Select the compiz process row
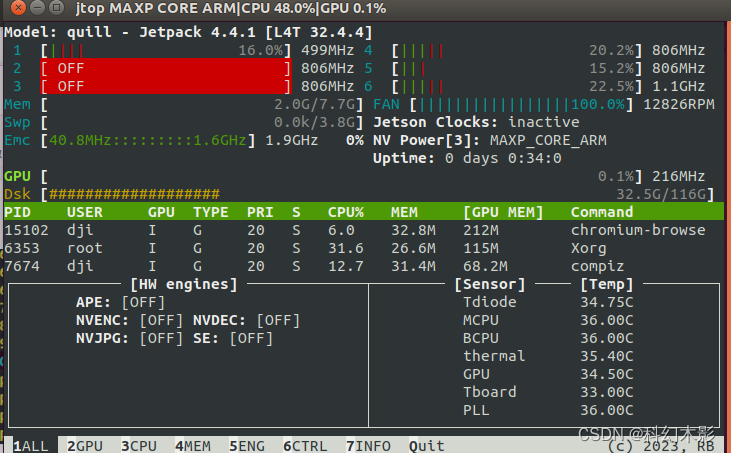 click(x=364, y=266)
